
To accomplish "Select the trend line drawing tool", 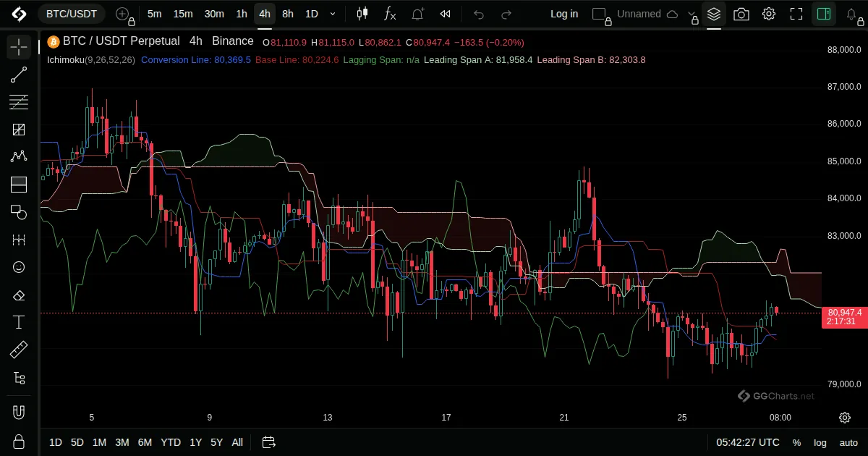I will (x=19, y=75).
